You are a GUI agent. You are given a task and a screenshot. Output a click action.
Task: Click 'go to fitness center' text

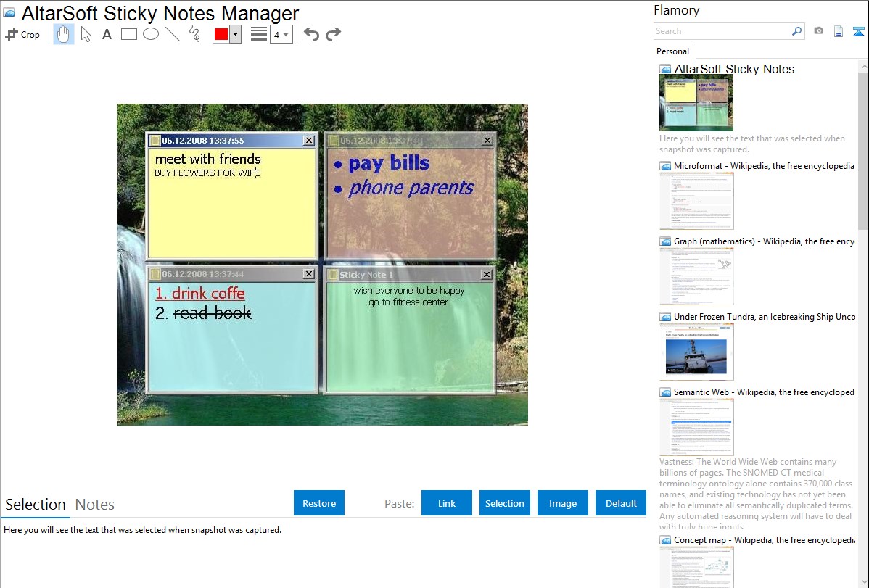coord(408,302)
